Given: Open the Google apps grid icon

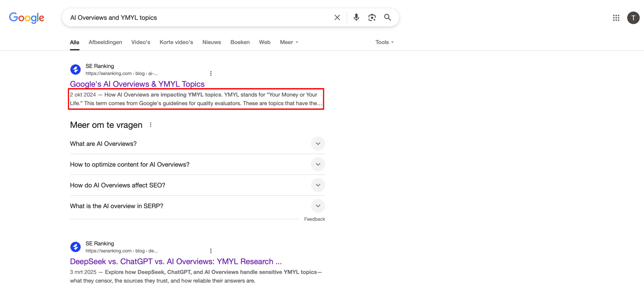Looking at the screenshot, I should tap(616, 18).
